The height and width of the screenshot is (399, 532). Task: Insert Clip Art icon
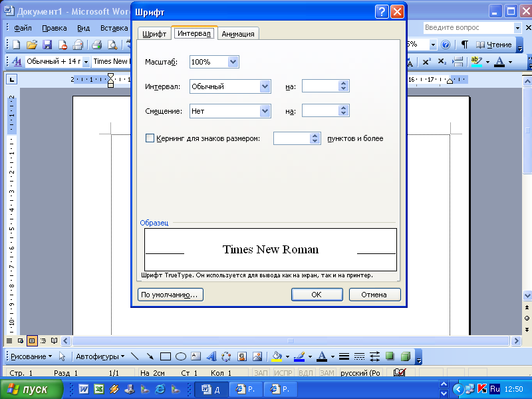(242, 356)
